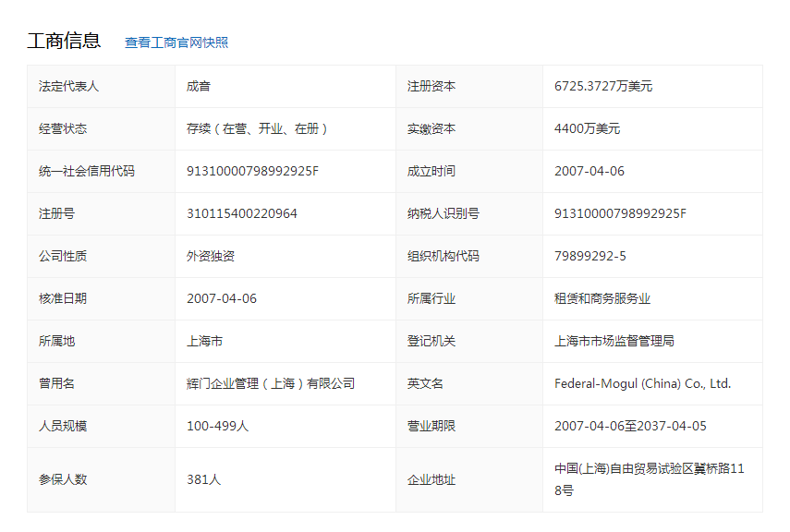The width and height of the screenshot is (790, 532).
Task: Select address 中国(上海)自由贸易试验区冀桥路118号
Action: click(649, 479)
